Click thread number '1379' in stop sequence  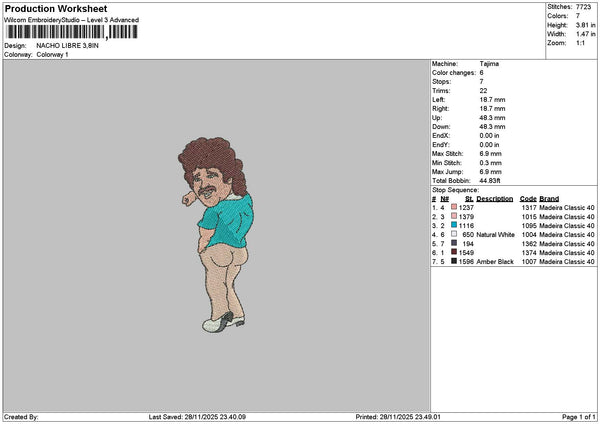click(466, 217)
